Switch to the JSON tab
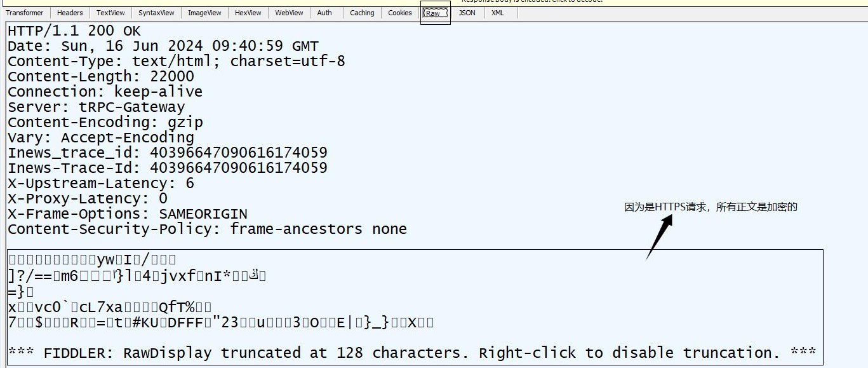Viewport: 868px width, 368px height. click(x=467, y=13)
